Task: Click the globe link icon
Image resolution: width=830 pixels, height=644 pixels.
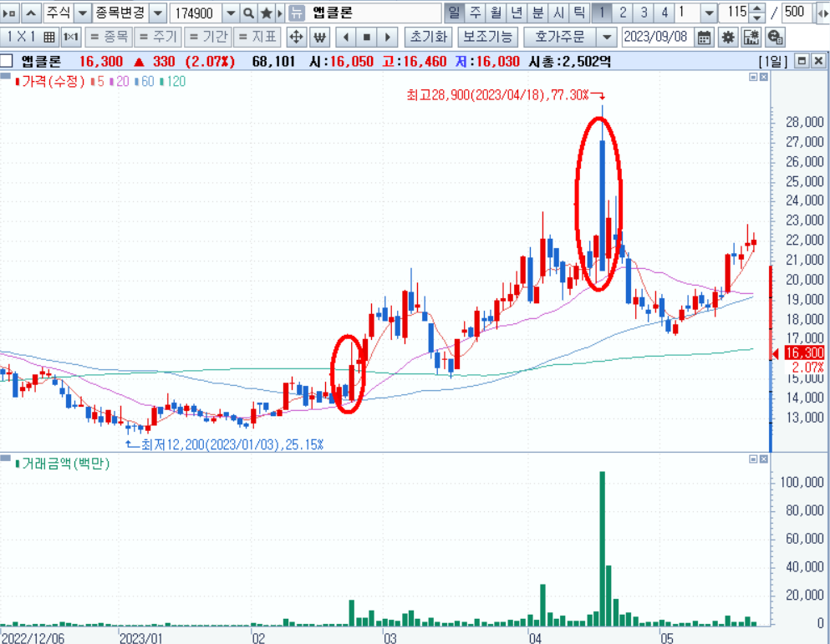Action: click(x=775, y=37)
